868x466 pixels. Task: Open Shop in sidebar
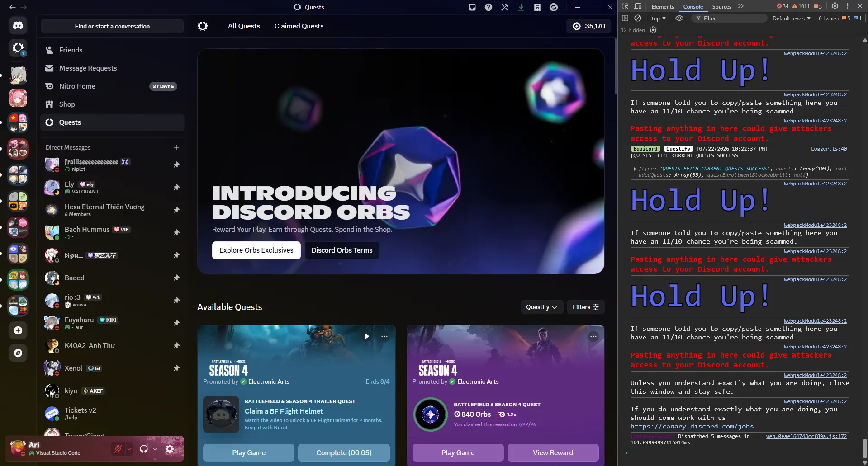click(112, 104)
